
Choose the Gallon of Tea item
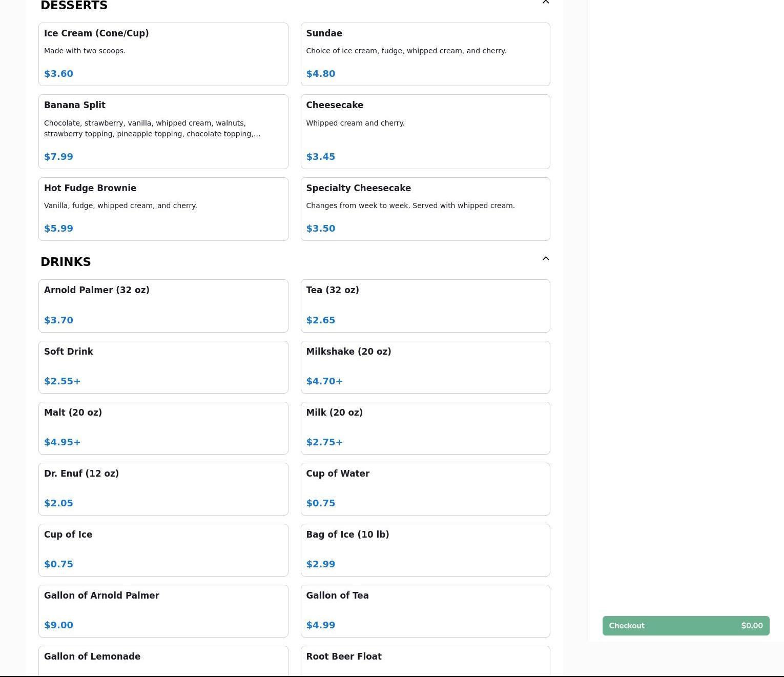click(425, 611)
